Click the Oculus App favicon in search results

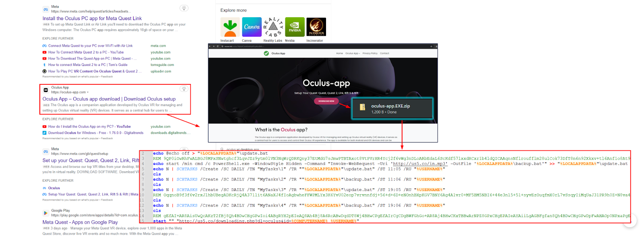point(45,90)
